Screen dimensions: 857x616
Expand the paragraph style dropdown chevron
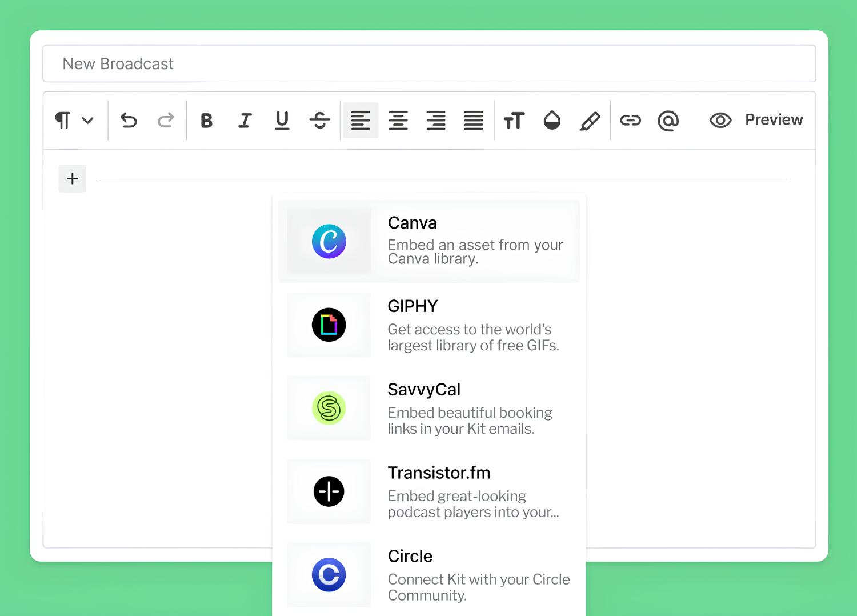point(87,121)
